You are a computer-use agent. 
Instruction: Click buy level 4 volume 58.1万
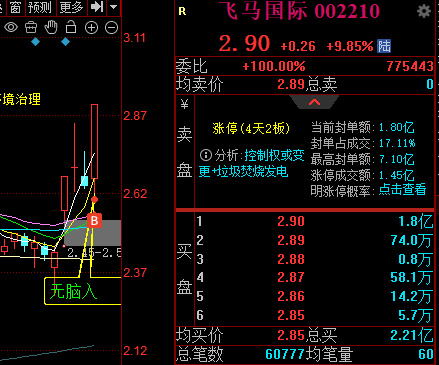pos(412,278)
